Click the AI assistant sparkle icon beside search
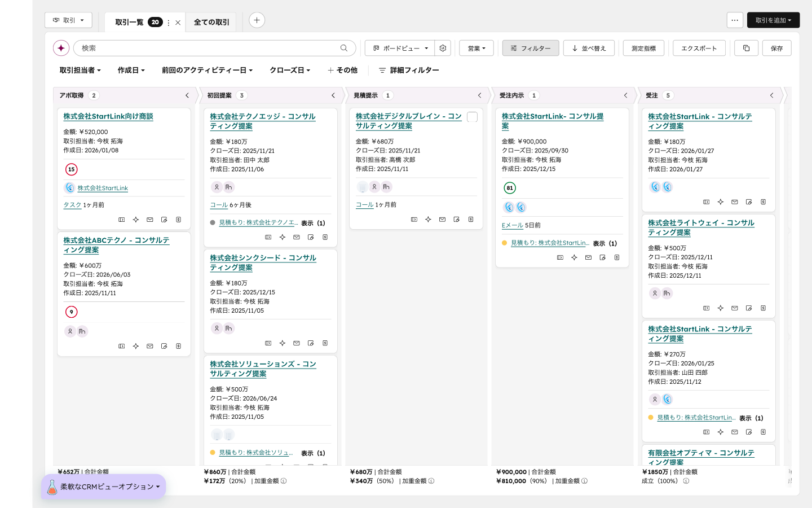 (x=61, y=48)
